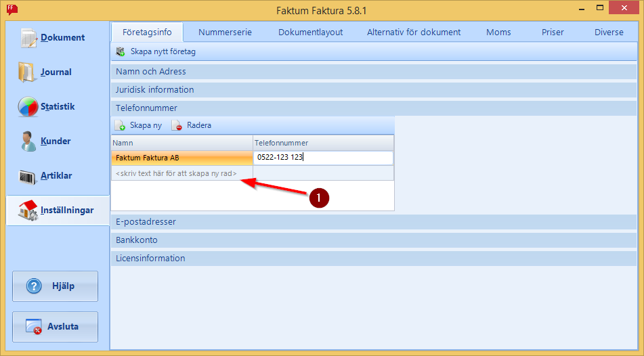The image size is (644, 356).
Task: Click the Dokument label in the sidebar
Action: point(63,37)
